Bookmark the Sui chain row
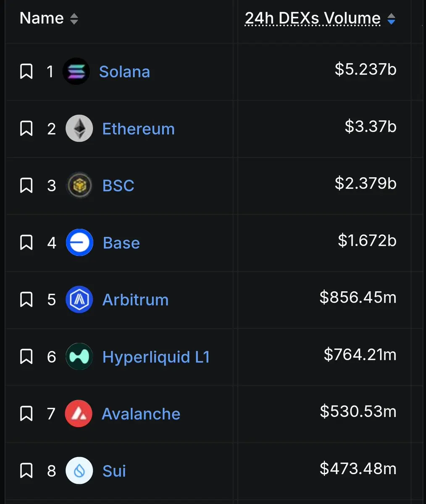 (x=26, y=470)
